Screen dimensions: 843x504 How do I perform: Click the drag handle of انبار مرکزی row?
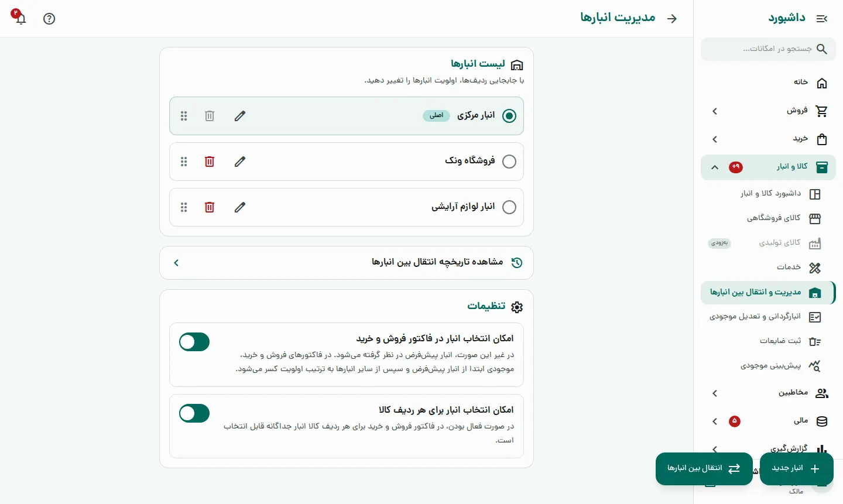click(184, 116)
